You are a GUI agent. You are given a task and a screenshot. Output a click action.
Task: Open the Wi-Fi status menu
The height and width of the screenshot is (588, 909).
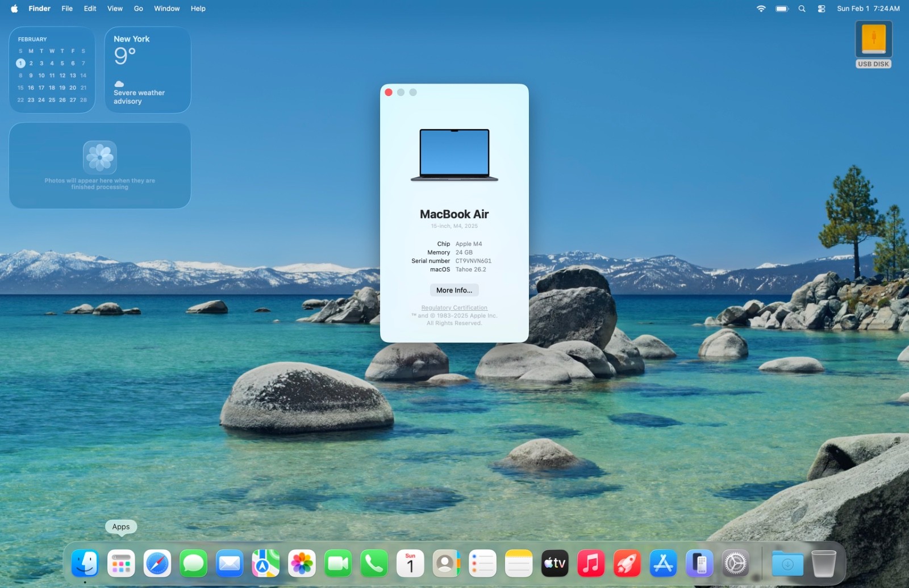pos(761,9)
